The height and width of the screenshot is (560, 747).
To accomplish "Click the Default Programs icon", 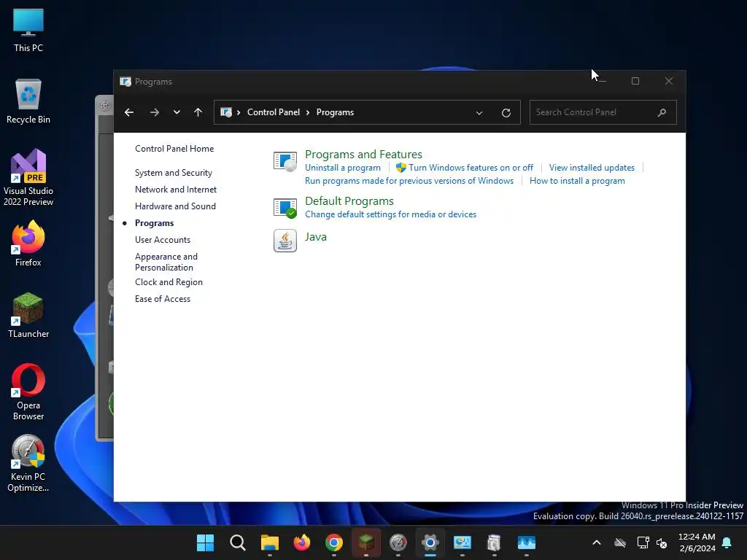I will pos(285,208).
